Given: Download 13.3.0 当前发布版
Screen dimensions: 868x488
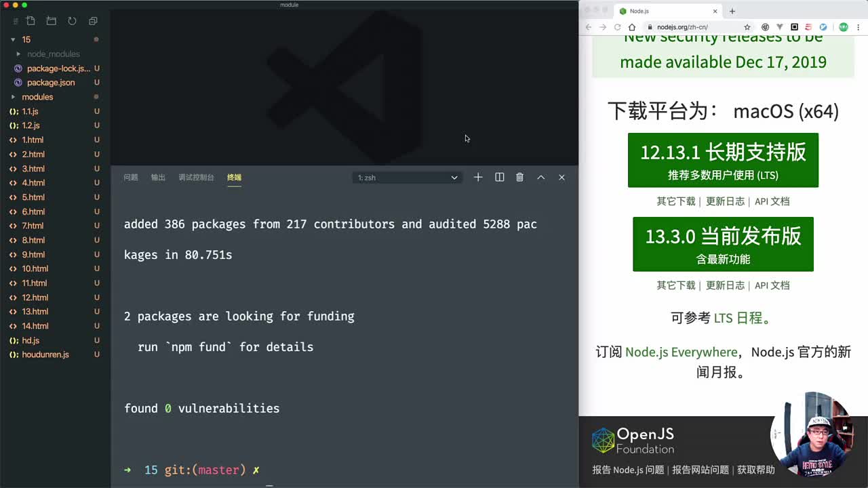Looking at the screenshot, I should [723, 244].
